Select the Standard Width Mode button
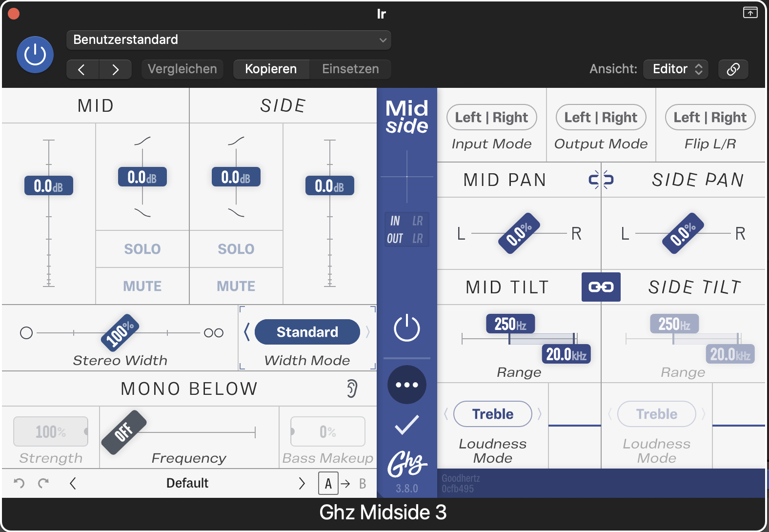 pyautogui.click(x=307, y=332)
